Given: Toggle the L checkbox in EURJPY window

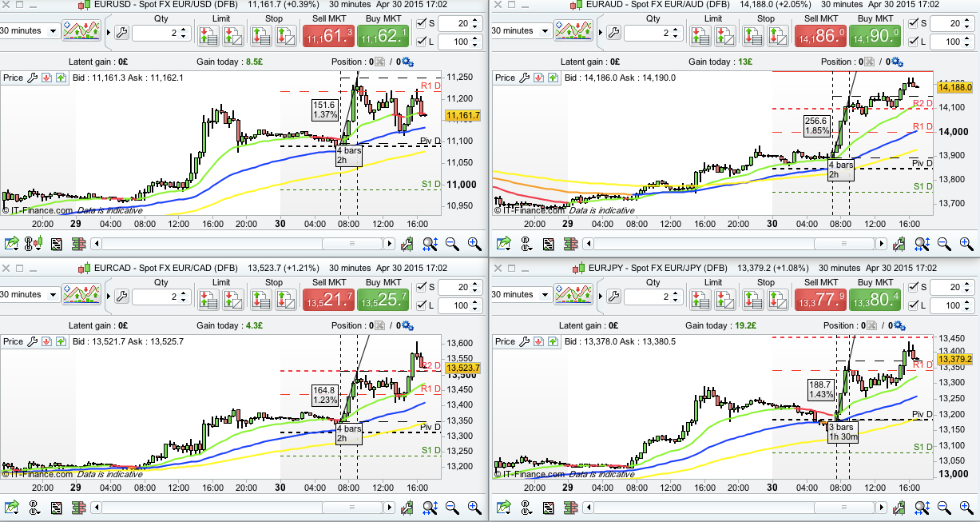Looking at the screenshot, I should (913, 305).
